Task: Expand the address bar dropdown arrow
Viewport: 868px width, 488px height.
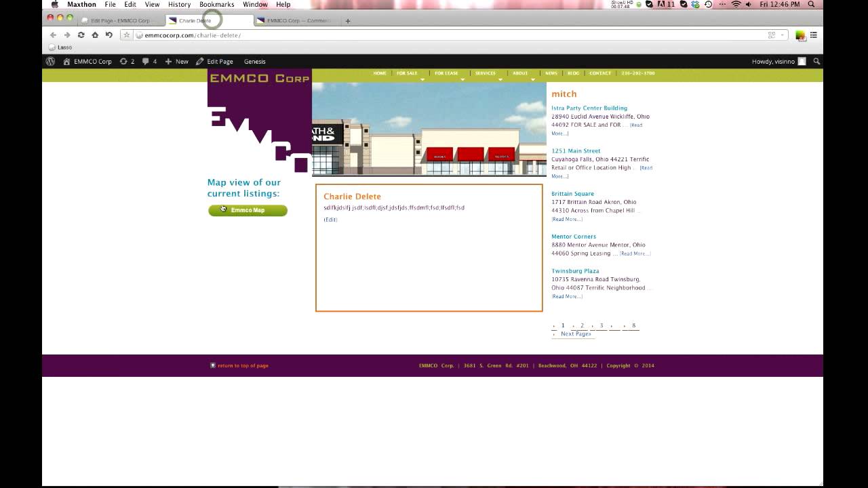Action: pyautogui.click(x=783, y=35)
